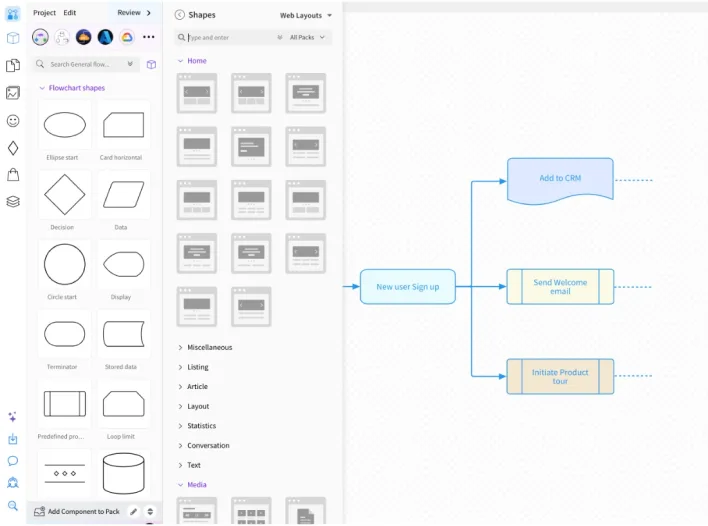The width and height of the screenshot is (708, 526).
Task: Open search options chevron in flow search
Action: [x=130, y=64]
